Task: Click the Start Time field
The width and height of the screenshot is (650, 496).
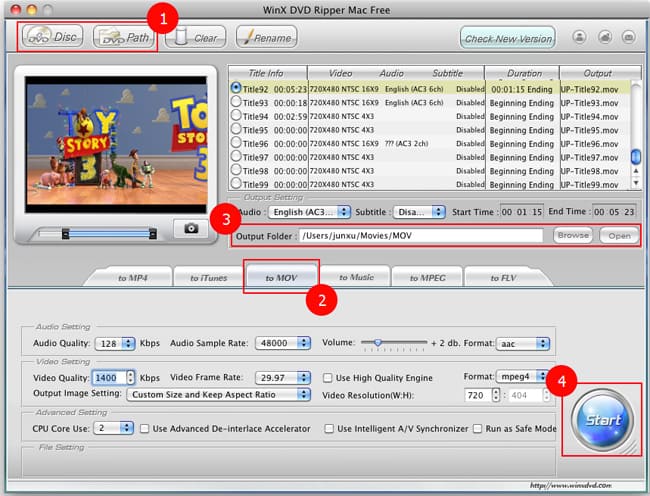Action: coord(521,212)
